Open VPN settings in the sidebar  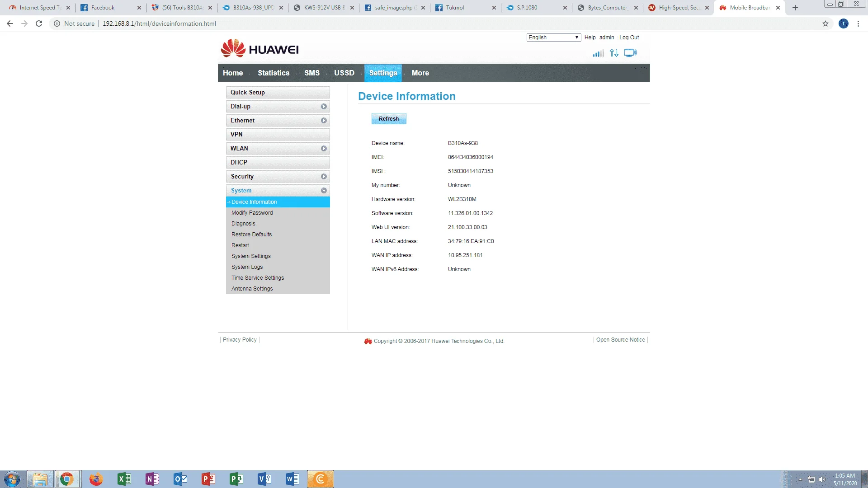(278, 135)
